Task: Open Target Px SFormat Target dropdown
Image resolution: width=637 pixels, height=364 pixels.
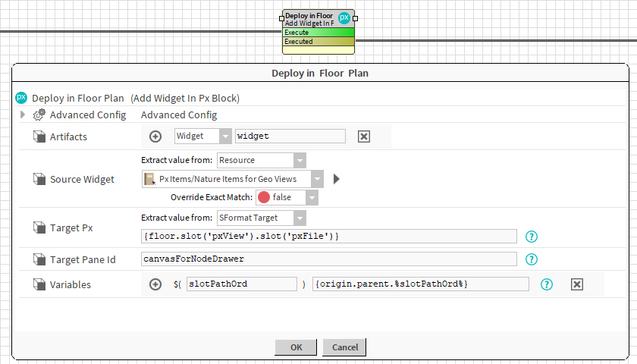Action: coord(300,218)
